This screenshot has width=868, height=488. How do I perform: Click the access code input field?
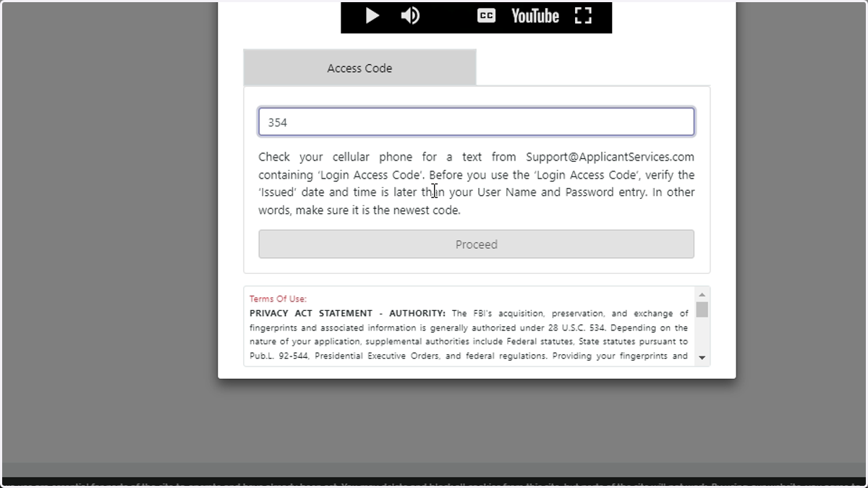tap(477, 122)
